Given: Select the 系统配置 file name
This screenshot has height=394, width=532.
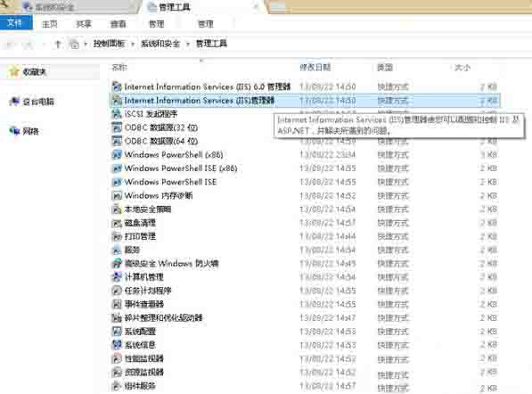Looking at the screenshot, I should click(140, 332).
